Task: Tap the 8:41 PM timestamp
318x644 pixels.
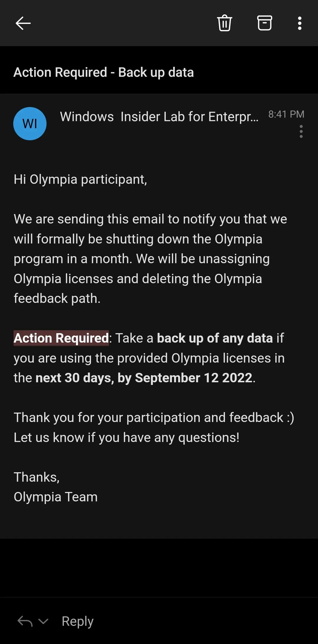Action: pos(286,114)
